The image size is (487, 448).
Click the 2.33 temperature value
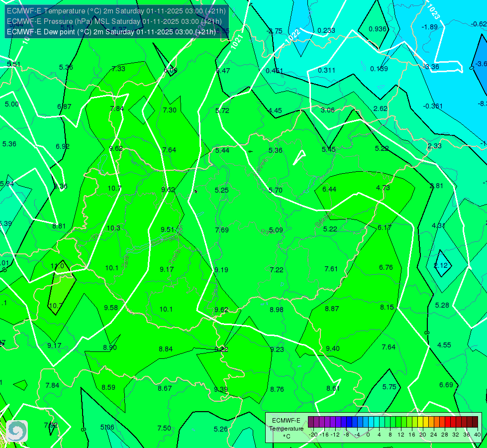coord(434,146)
